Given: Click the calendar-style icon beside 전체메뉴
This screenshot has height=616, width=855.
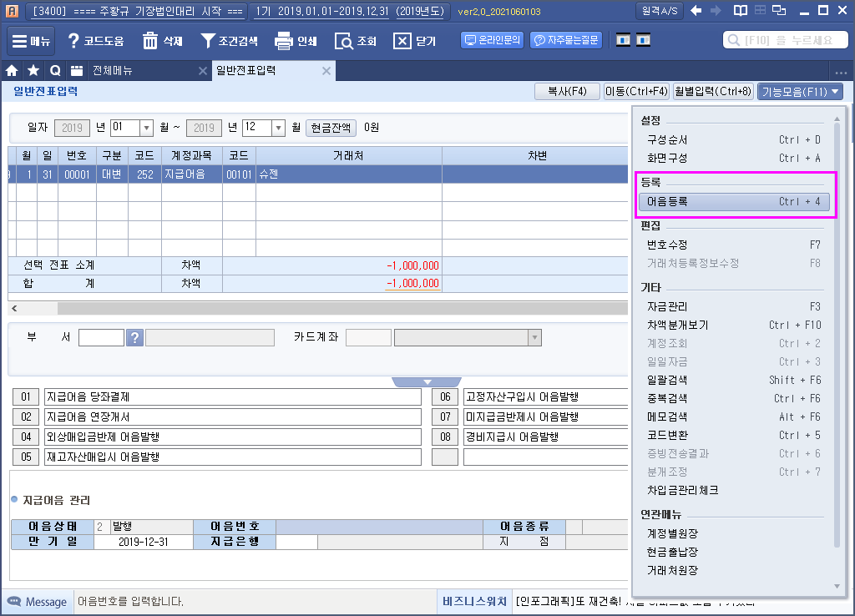Looking at the screenshot, I should (76, 70).
